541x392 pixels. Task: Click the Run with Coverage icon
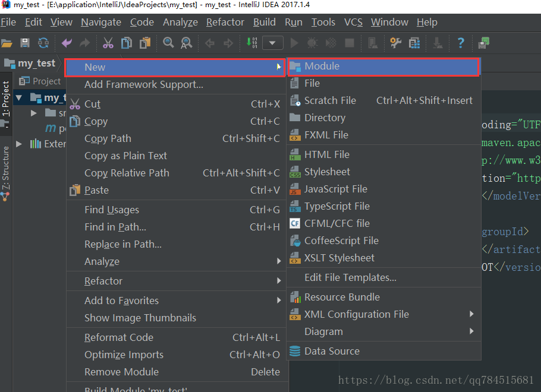click(x=331, y=43)
